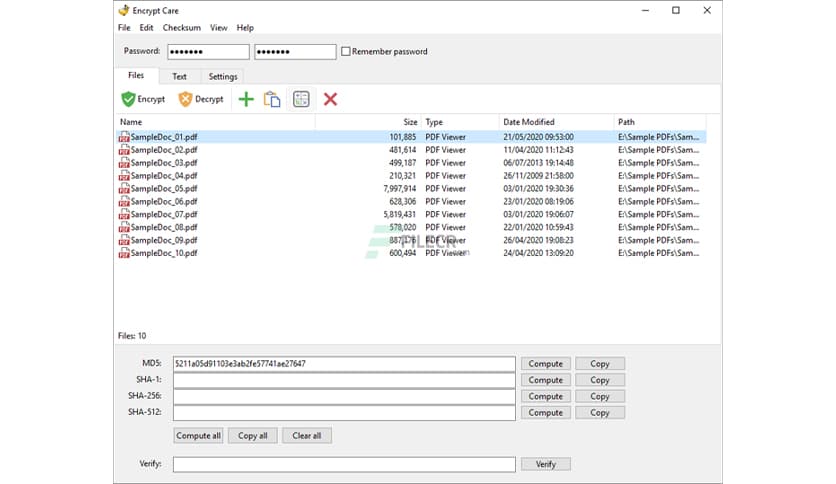Click Compute button for SHA-1
The height and width of the screenshot is (484, 836).
(x=545, y=380)
